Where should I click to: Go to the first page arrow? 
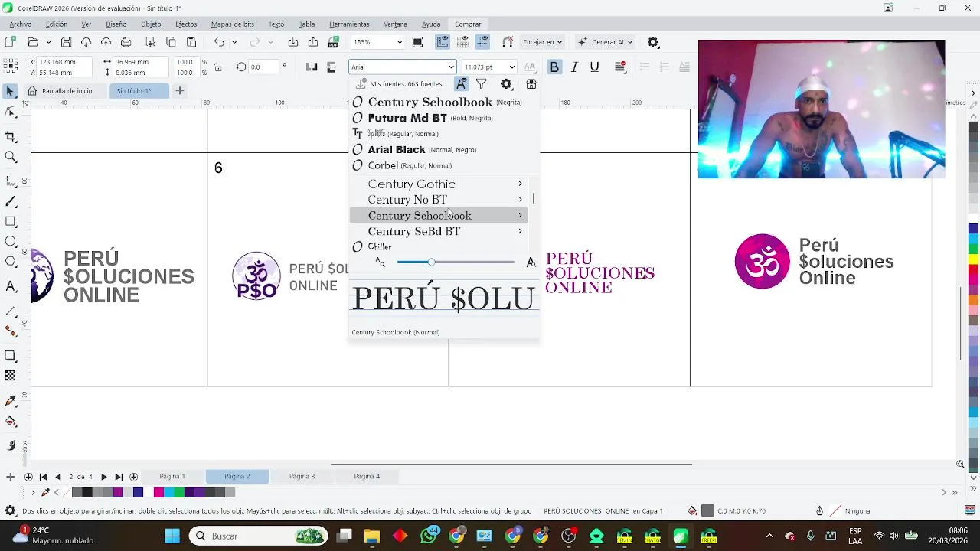click(x=43, y=477)
